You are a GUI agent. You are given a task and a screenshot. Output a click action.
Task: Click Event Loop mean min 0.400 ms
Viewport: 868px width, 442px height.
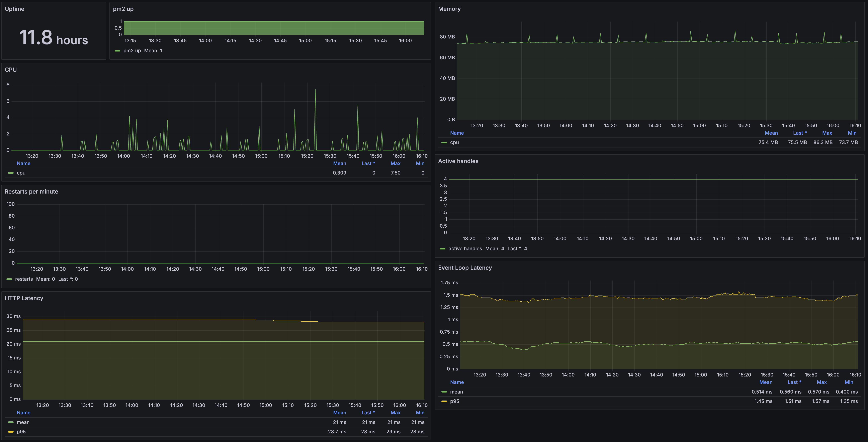pos(847,392)
